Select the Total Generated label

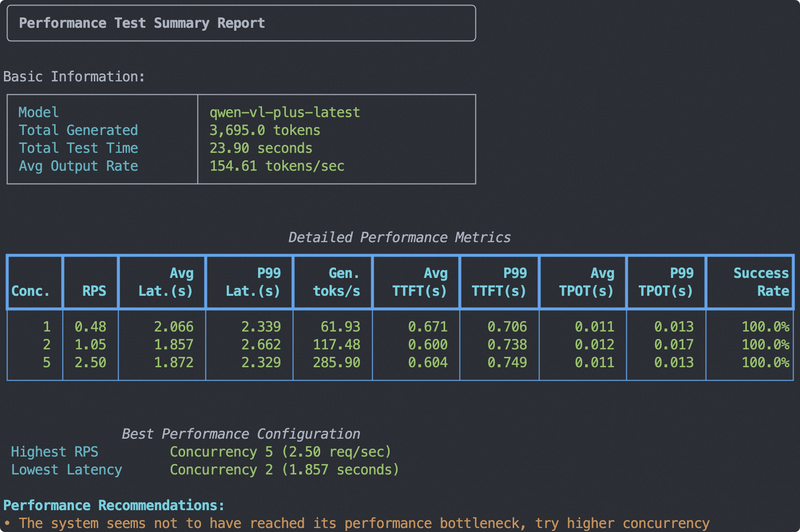coord(78,131)
